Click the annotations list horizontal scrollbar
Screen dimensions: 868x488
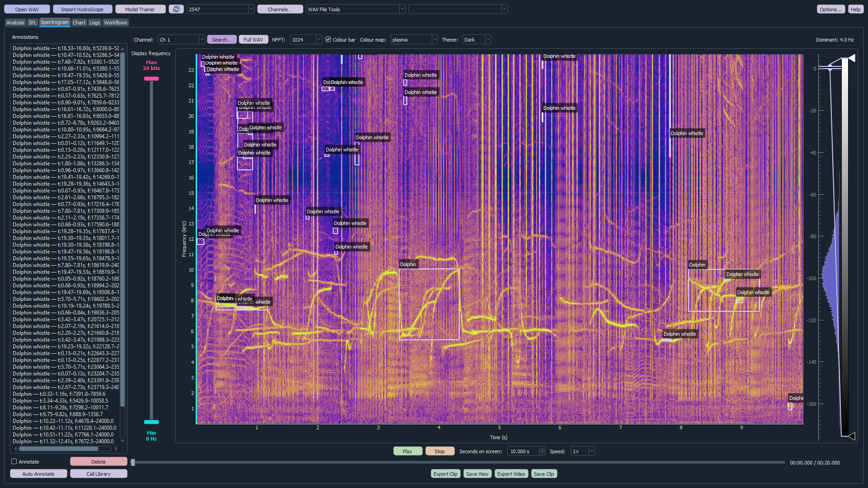[x=59, y=449]
